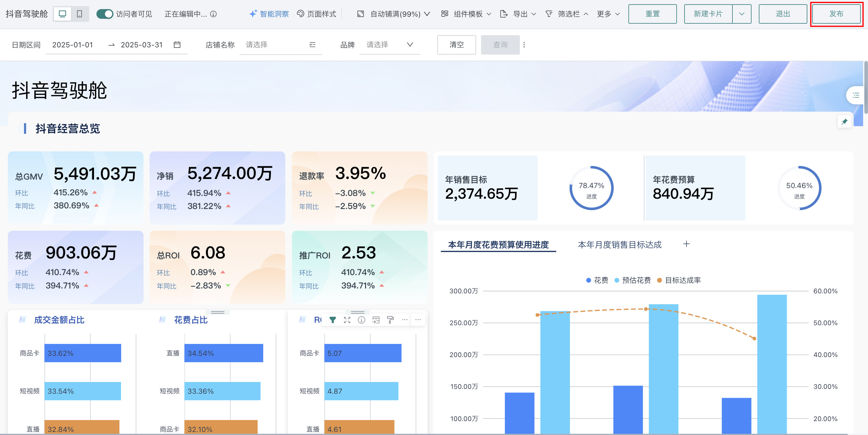Click the green filter funnel icon on chart card
Viewport: 868px width, 435px height.
coord(333,320)
